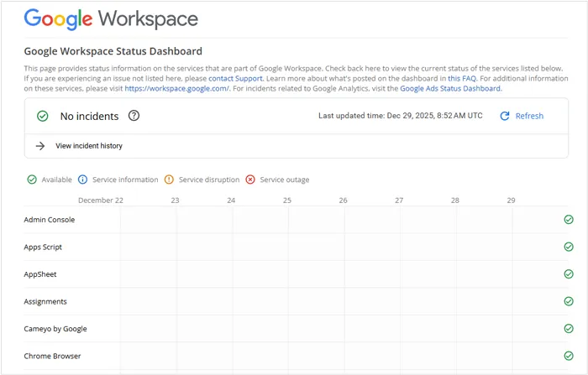Viewport: 588px width, 375px height.
Task: Click the December 22 date header
Action: [101, 201]
